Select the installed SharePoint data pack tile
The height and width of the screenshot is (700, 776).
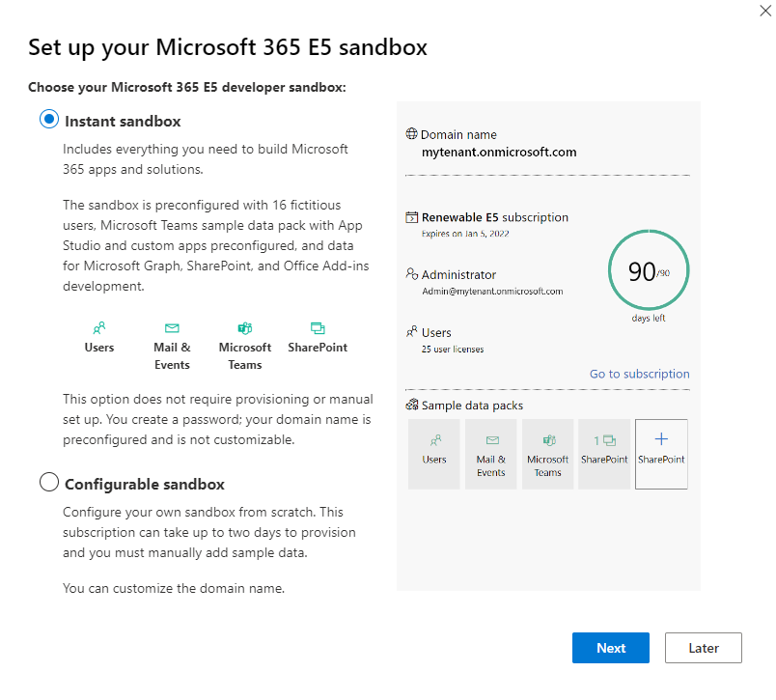coord(604,454)
